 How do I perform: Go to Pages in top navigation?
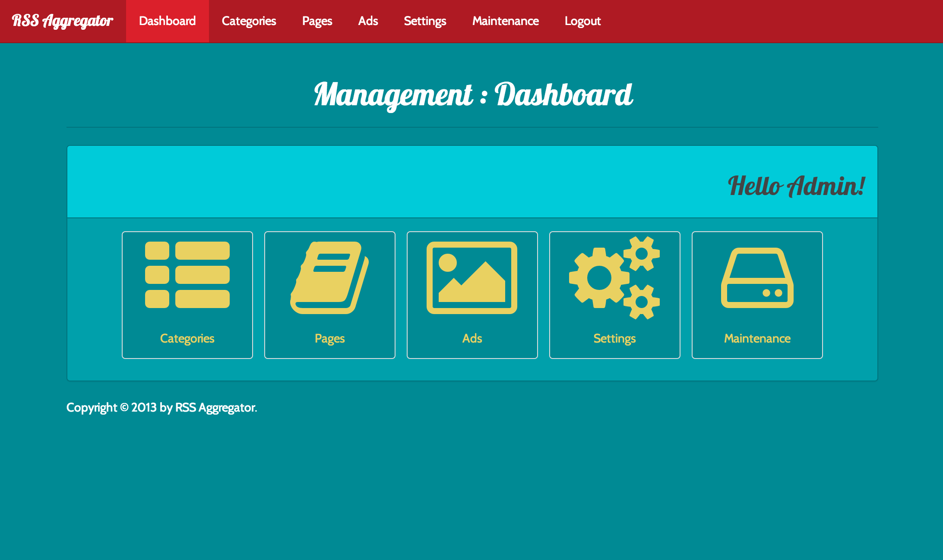317,21
